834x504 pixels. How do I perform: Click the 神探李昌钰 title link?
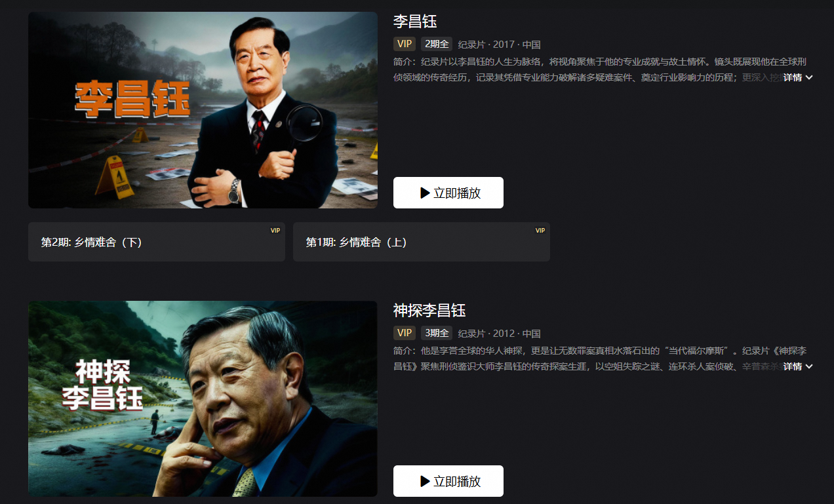coord(429,310)
